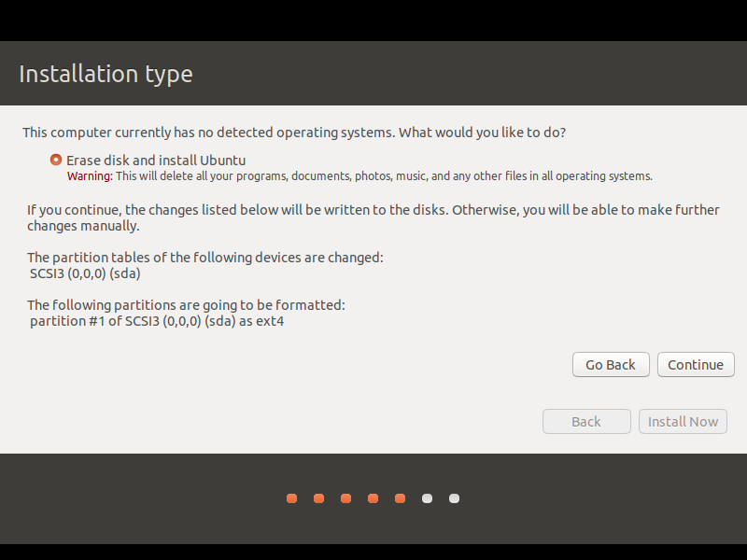
Task: Click the third orange progress dot
Action: [x=345, y=498]
